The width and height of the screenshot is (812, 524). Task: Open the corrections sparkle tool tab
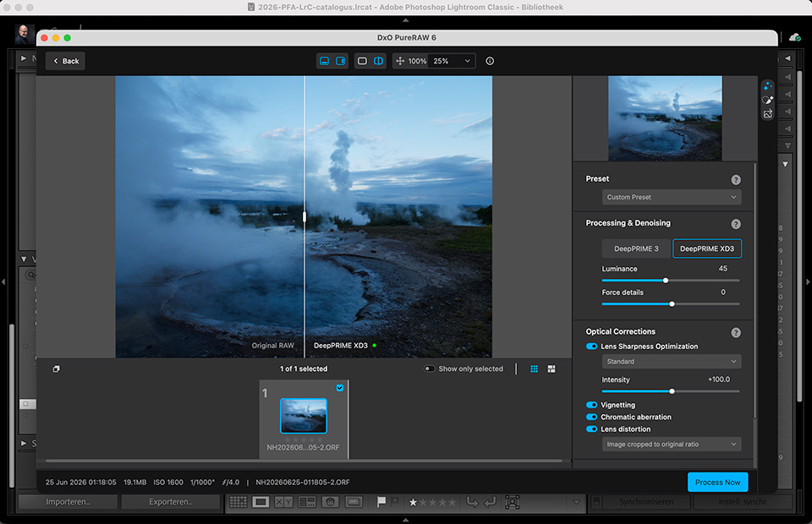[767, 86]
